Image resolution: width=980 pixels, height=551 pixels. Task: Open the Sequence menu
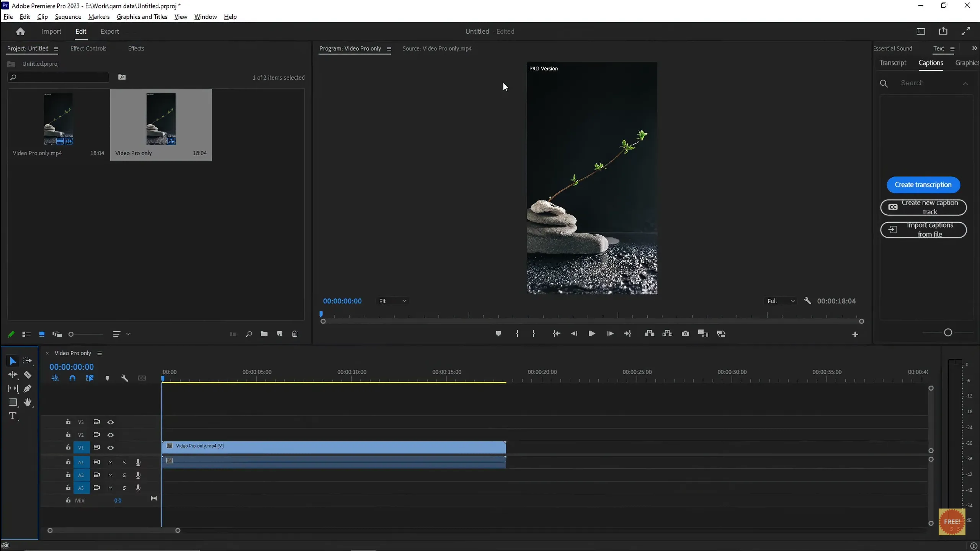pos(68,17)
